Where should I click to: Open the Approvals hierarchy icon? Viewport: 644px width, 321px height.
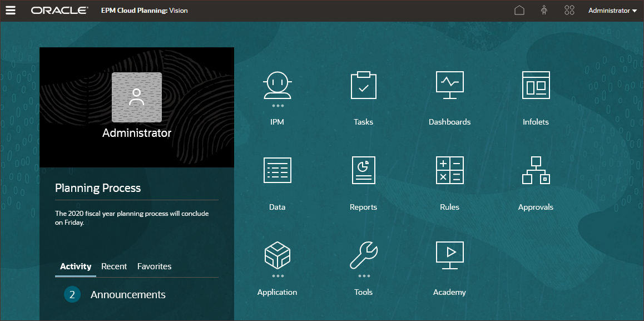[536, 170]
